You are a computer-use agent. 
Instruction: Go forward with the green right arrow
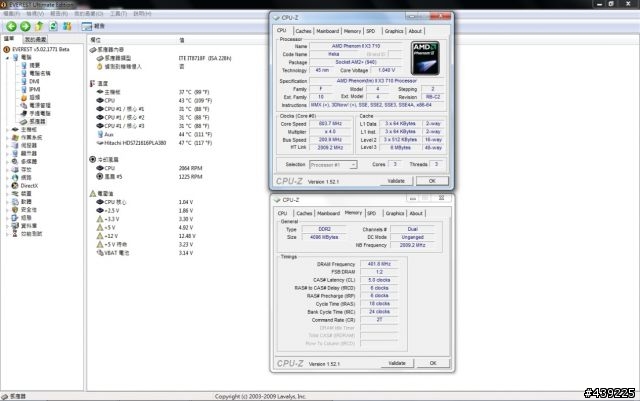point(25,27)
